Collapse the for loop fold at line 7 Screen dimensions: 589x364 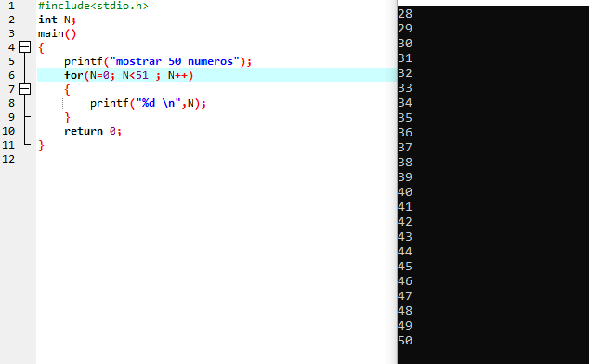tap(24, 89)
